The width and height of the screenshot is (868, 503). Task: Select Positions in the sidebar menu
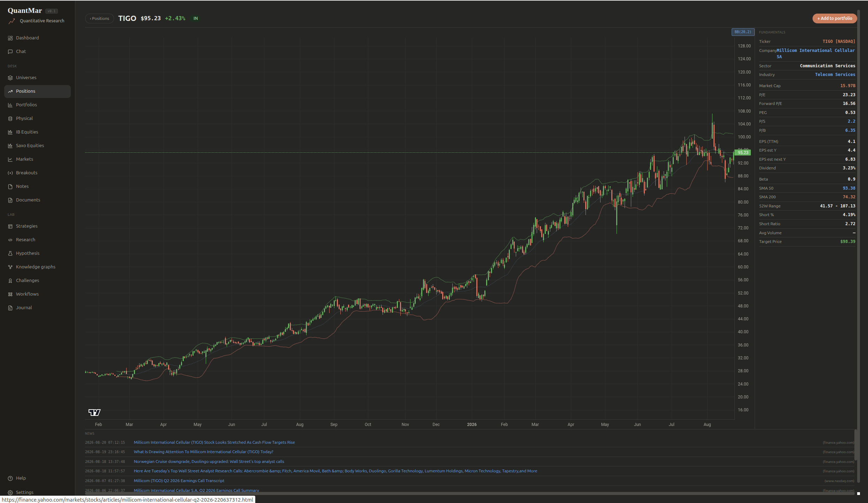[37, 91]
